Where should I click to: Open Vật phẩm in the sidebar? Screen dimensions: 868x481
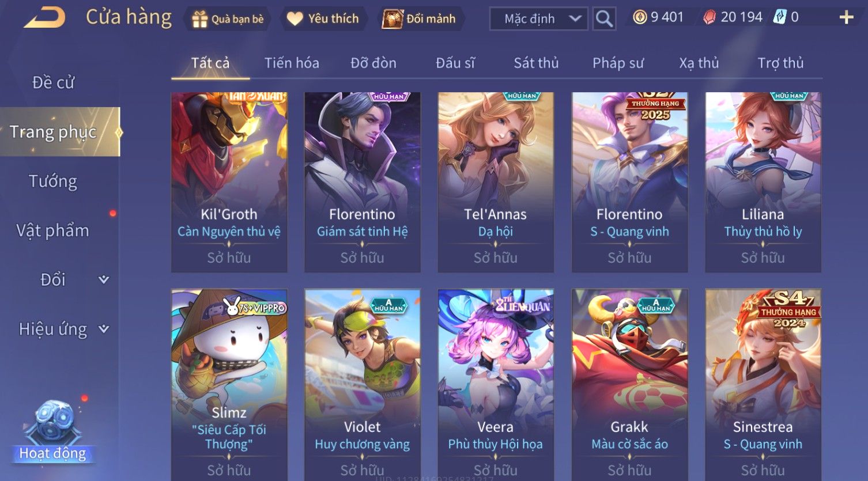coord(53,230)
